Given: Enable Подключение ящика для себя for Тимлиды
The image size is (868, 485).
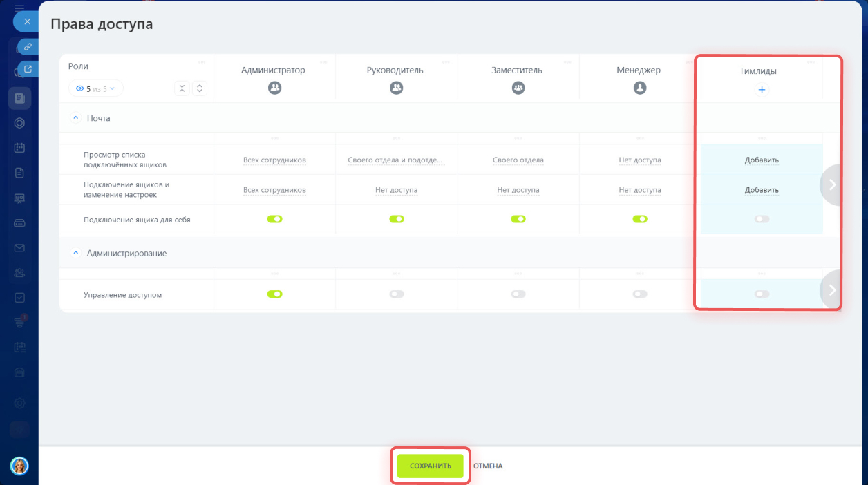Looking at the screenshot, I should (762, 219).
